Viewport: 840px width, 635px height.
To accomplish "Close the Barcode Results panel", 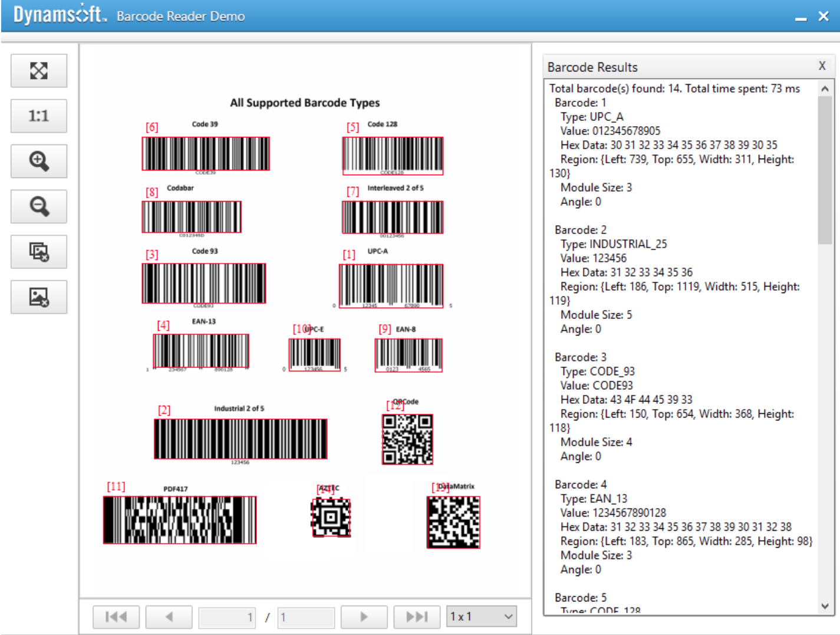I will (822, 65).
